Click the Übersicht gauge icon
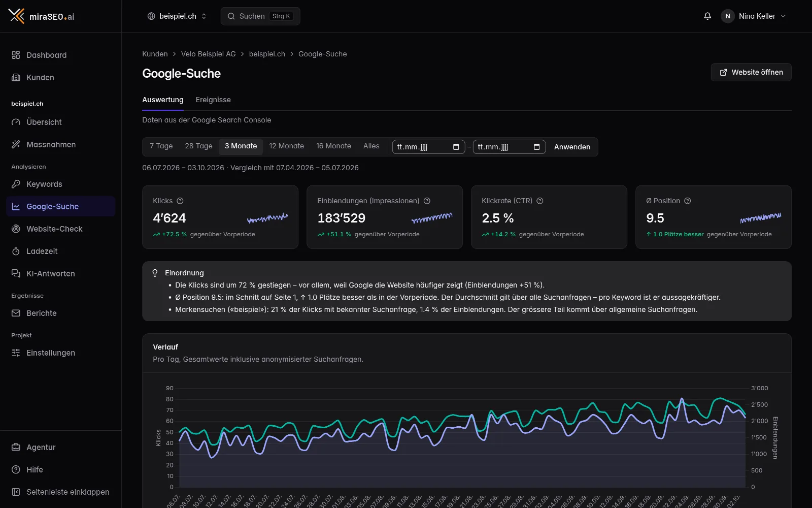 tap(16, 122)
